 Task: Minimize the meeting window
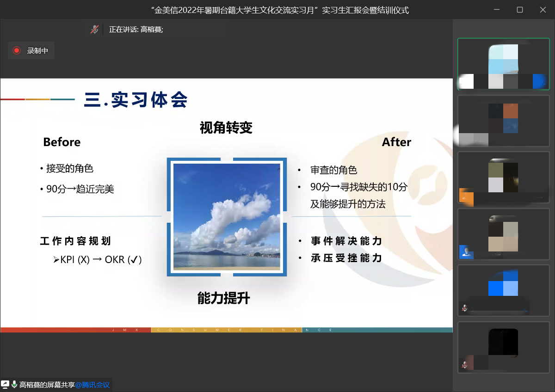pyautogui.click(x=498, y=10)
